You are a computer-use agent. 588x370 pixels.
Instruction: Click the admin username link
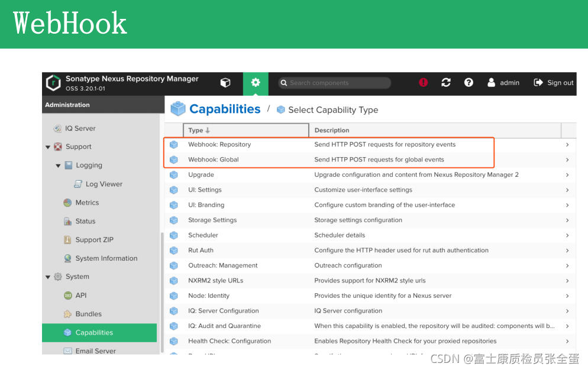point(510,83)
